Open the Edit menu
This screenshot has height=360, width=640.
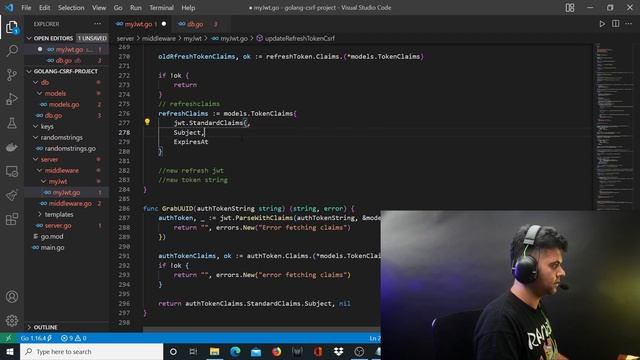44,8
